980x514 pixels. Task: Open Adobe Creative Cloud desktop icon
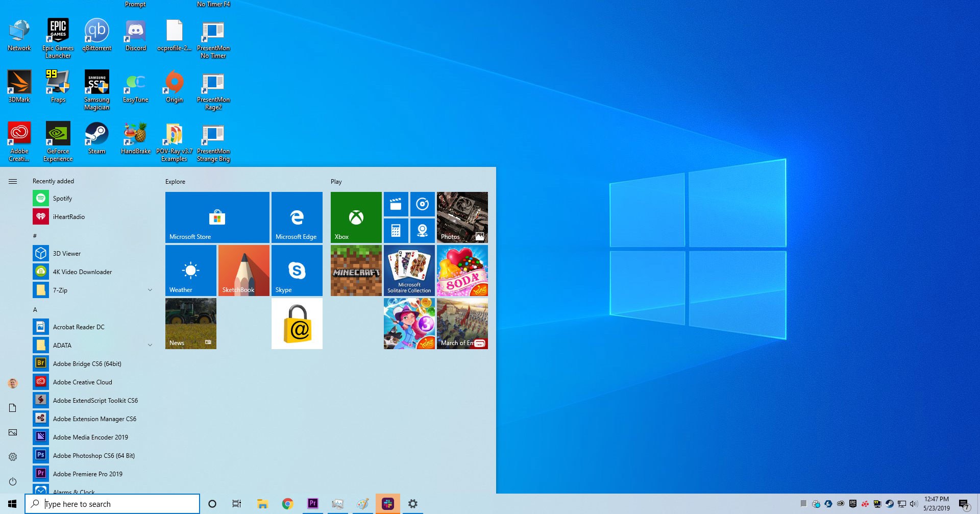tap(19, 142)
